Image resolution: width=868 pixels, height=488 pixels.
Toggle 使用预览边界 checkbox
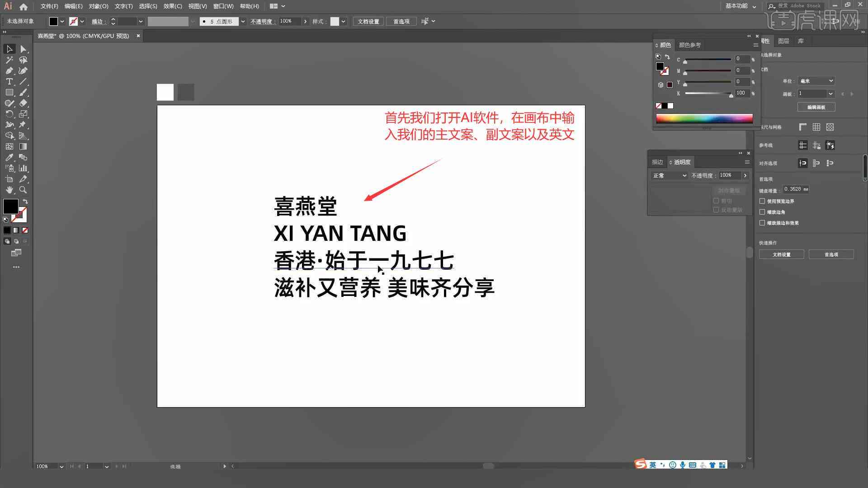point(763,201)
